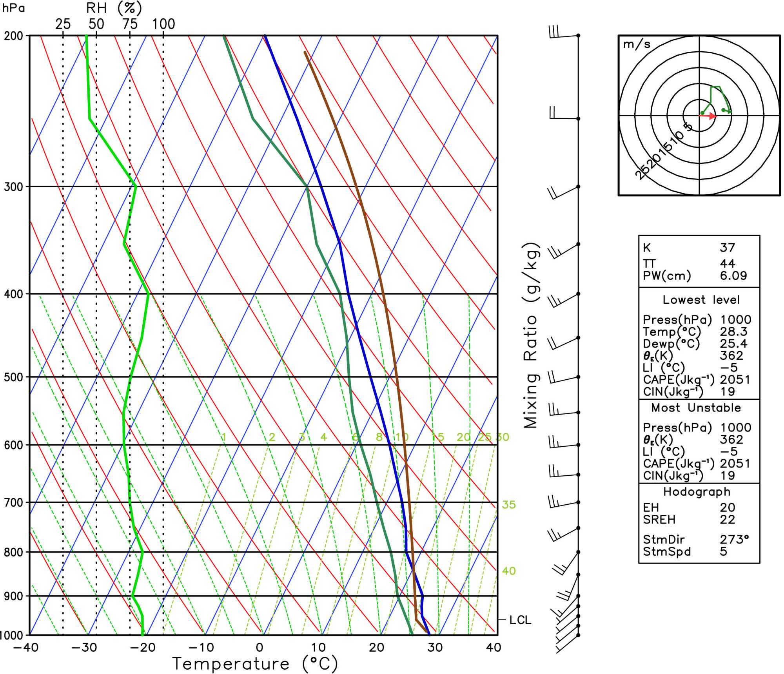Click the LCL marker label
The height and width of the screenshot is (674, 784).
[x=520, y=620]
